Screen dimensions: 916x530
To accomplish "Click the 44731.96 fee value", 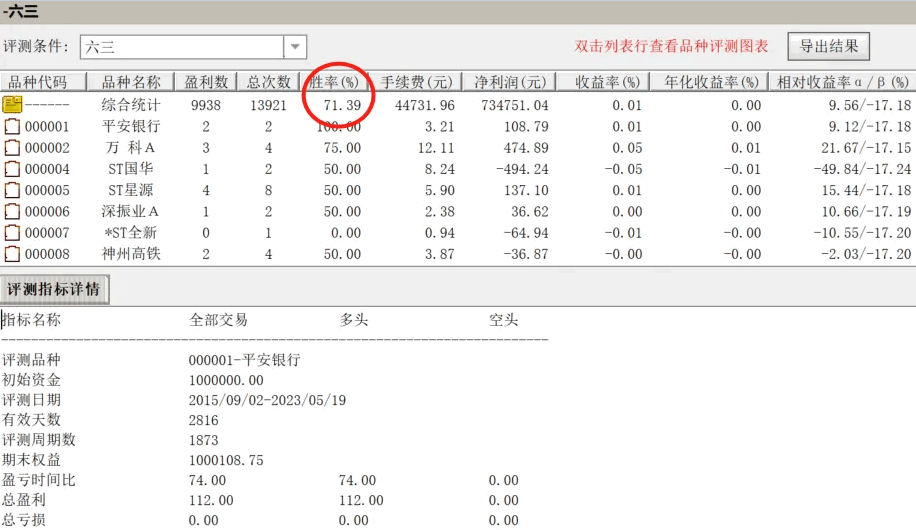I will click(x=425, y=105).
